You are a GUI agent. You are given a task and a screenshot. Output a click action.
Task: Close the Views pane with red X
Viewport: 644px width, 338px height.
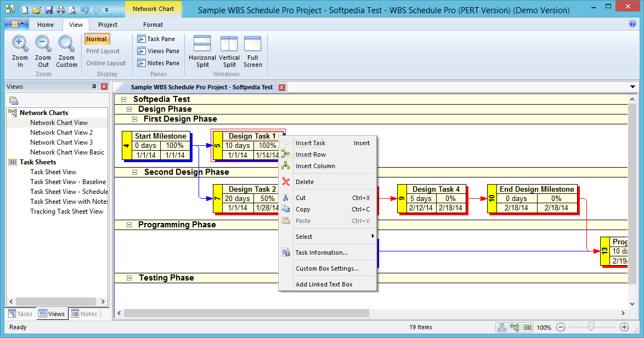(x=104, y=87)
